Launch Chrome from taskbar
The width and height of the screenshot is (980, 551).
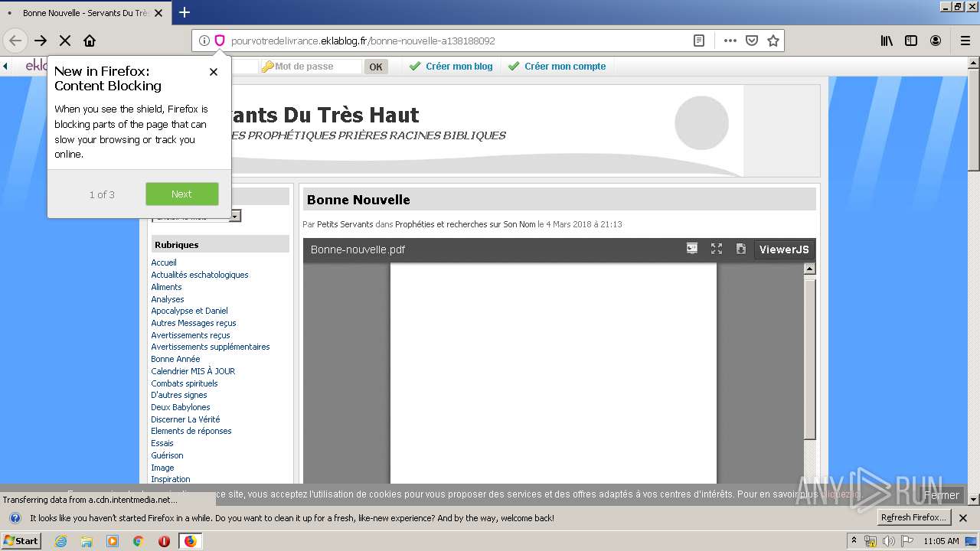tap(138, 541)
